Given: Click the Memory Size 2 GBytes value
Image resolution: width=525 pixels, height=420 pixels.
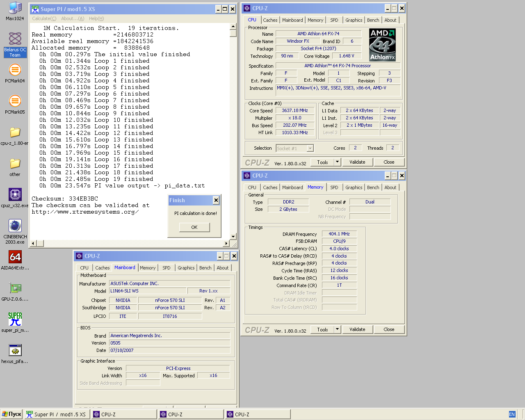Looking at the screenshot, I should (x=288, y=209).
